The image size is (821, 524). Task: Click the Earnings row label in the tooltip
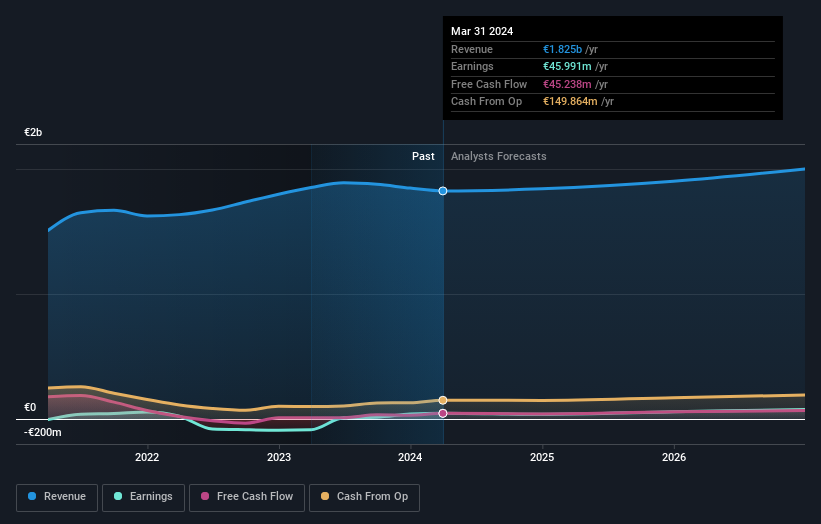click(472, 66)
